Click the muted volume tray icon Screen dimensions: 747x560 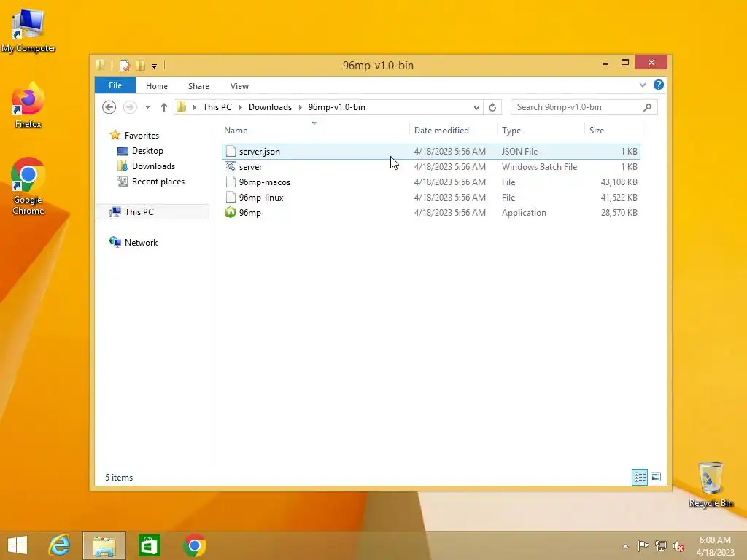click(678, 545)
